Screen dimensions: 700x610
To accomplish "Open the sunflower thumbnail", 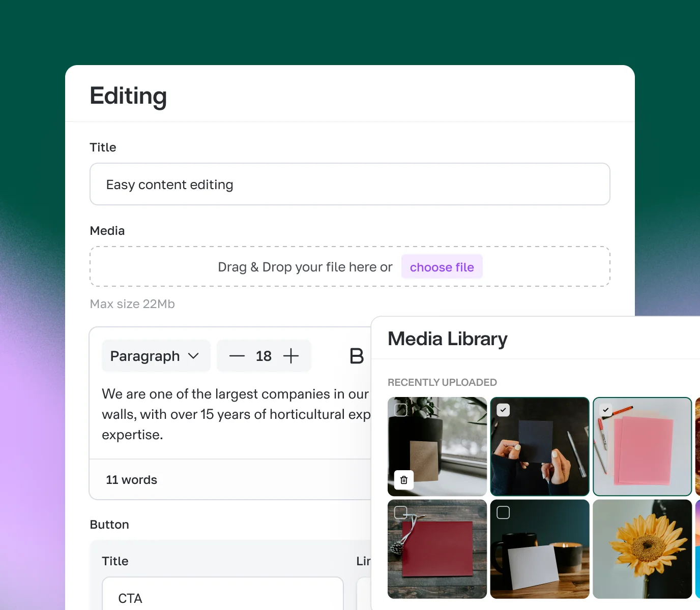I will click(x=642, y=549).
